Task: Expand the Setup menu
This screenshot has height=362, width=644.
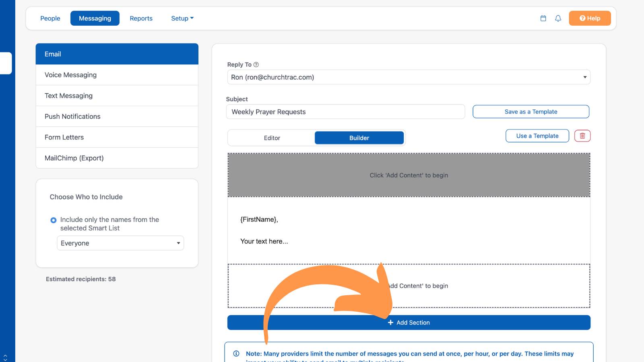Action: (x=182, y=19)
